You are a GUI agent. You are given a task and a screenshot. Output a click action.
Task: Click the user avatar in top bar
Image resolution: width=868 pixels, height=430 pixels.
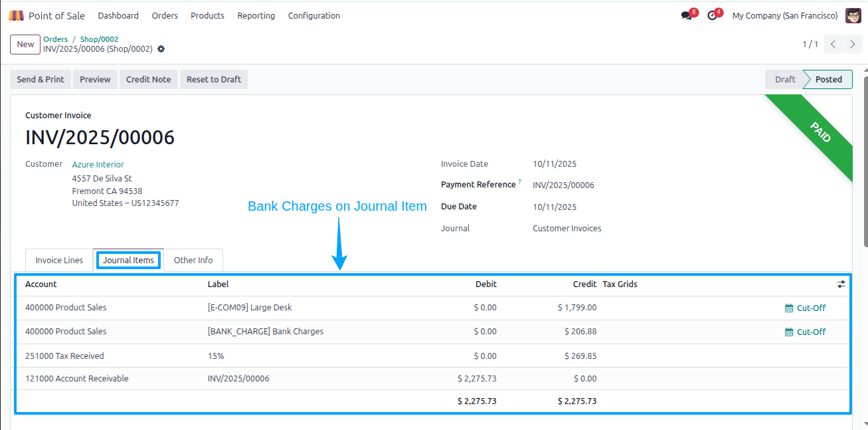[853, 15]
